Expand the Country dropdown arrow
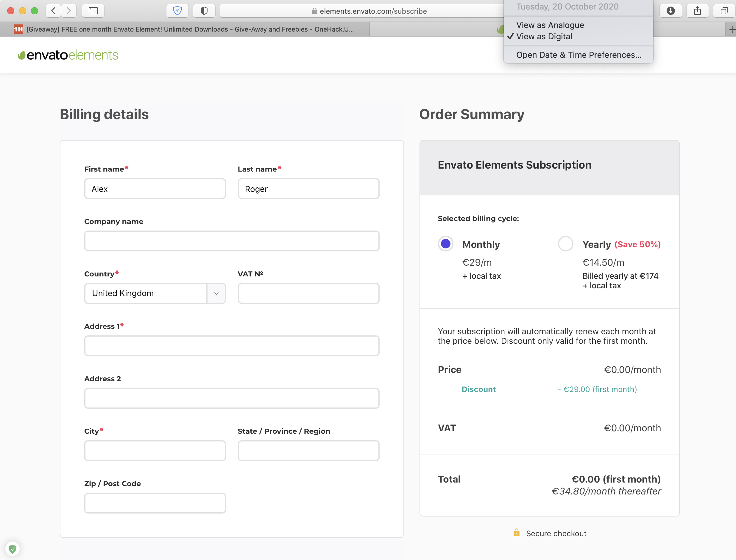The height and width of the screenshot is (560, 736). pyautogui.click(x=216, y=293)
